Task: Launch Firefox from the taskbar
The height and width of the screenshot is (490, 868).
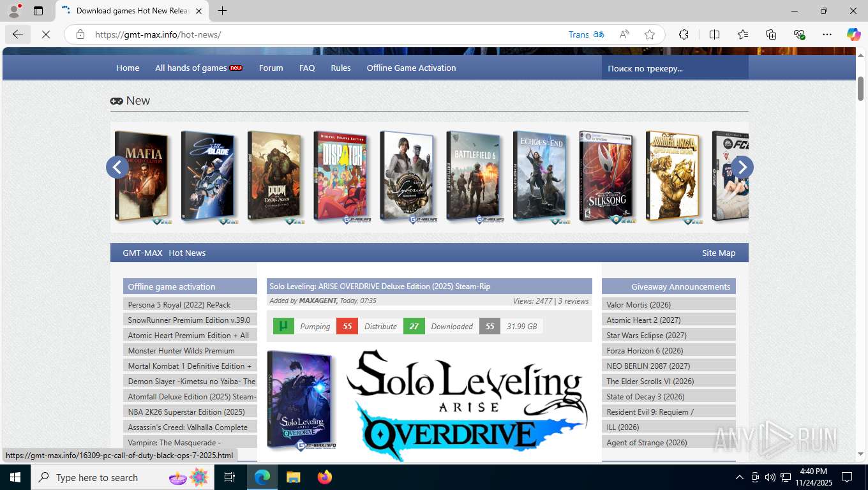Action: (x=325, y=477)
